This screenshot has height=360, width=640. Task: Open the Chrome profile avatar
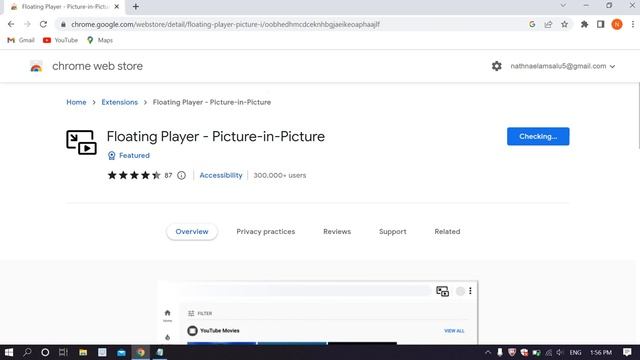(617, 24)
